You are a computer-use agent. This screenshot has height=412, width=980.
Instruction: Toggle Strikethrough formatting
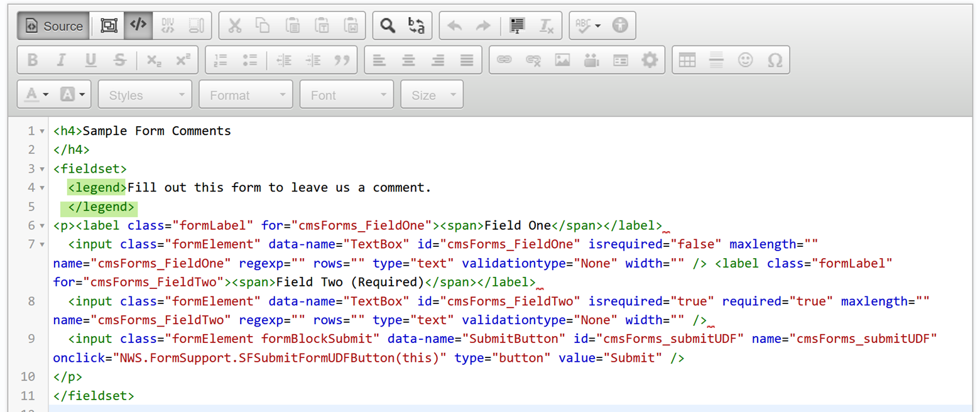tap(120, 60)
